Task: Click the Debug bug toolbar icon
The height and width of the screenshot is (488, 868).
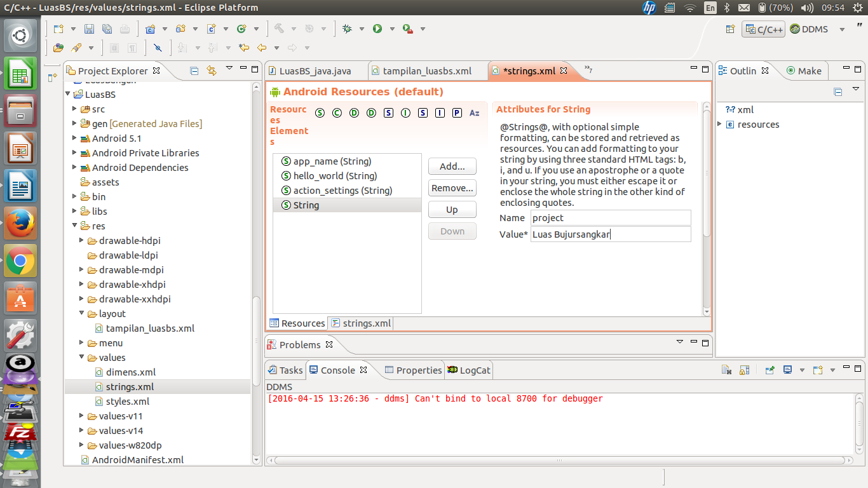Action: [x=347, y=29]
